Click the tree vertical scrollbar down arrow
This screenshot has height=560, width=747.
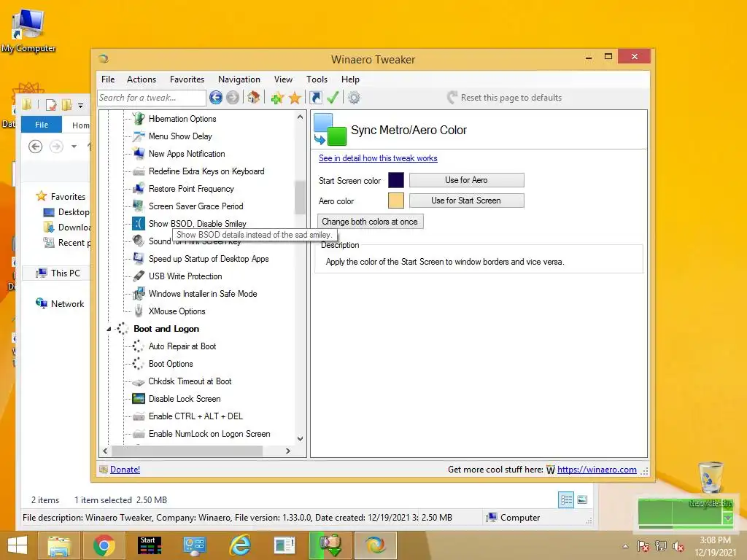pos(300,438)
